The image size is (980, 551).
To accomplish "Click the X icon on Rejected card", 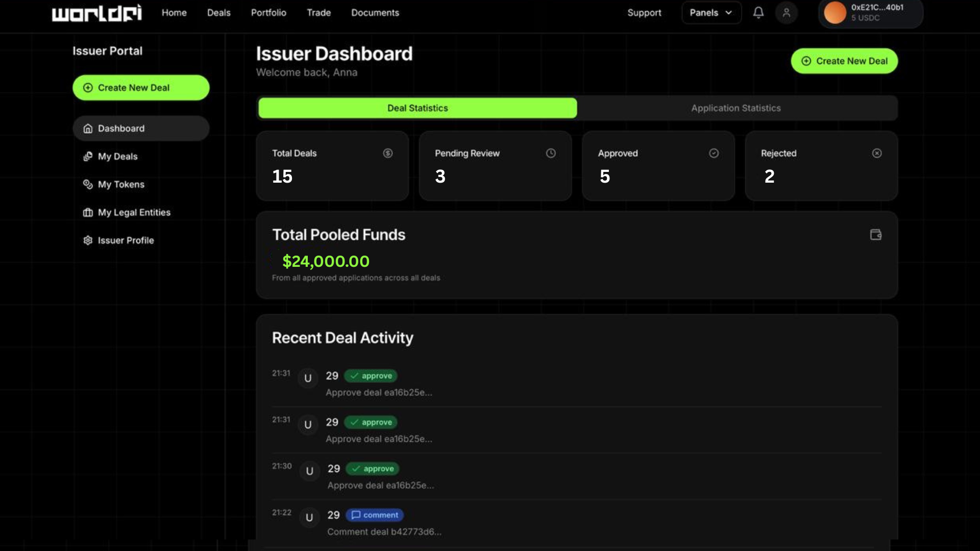I will pos(877,153).
